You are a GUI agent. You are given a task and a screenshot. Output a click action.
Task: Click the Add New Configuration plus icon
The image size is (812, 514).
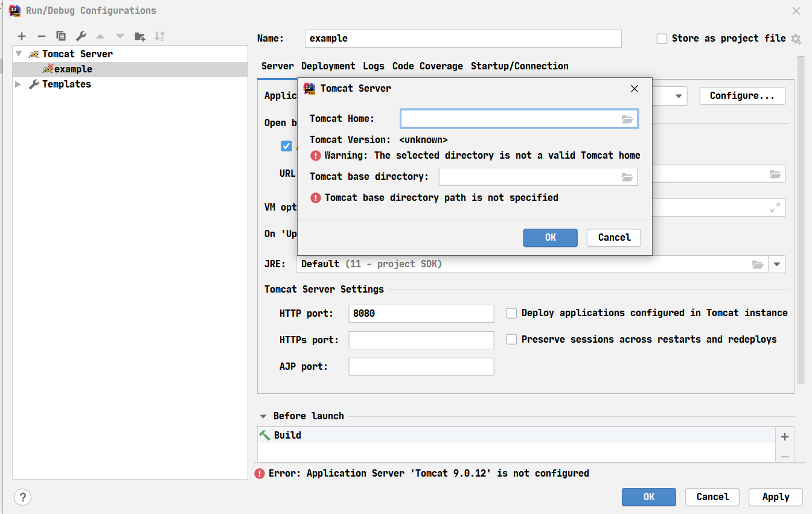coord(22,36)
